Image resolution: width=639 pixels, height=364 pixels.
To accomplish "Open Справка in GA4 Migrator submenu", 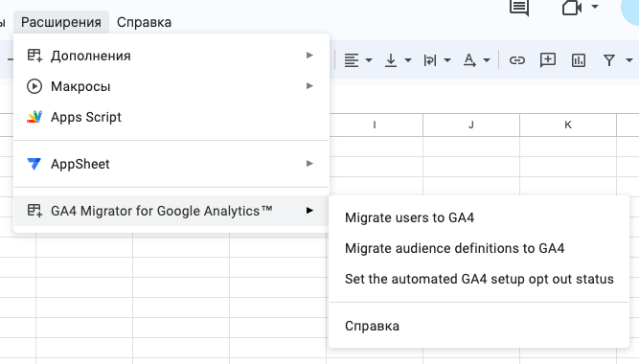I will click(x=479, y=326).
